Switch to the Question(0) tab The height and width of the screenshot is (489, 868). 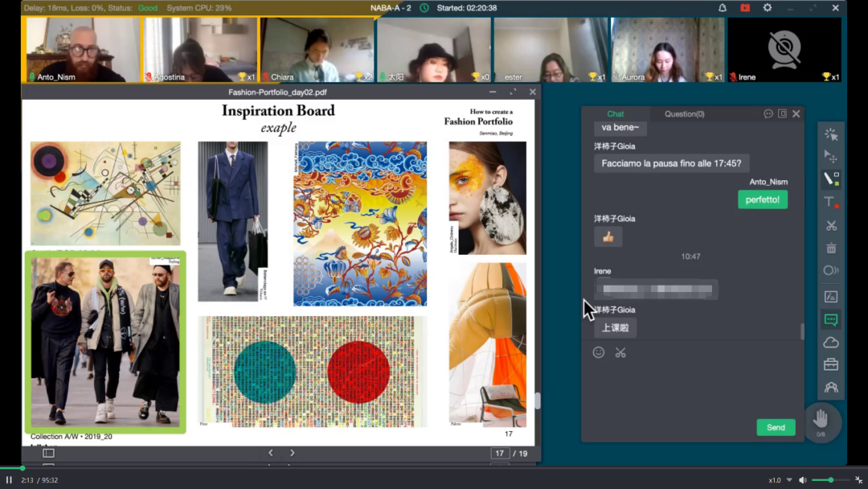pyautogui.click(x=684, y=113)
